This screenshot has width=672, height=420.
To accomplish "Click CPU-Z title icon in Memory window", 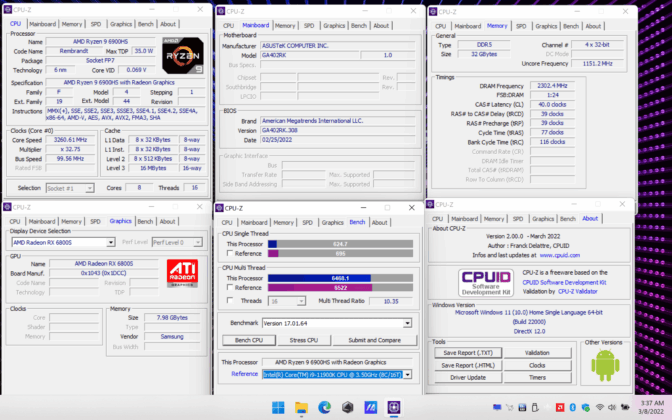I will pos(433,12).
